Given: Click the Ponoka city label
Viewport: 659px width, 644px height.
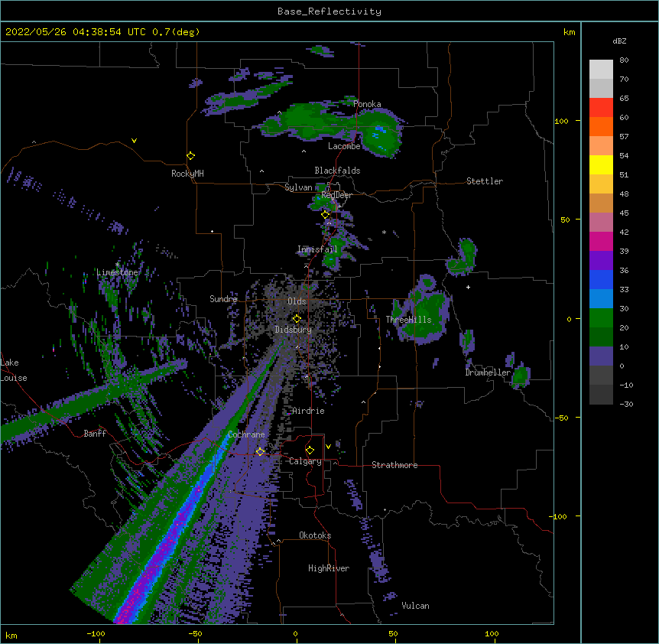Looking at the screenshot, I should (x=367, y=104).
